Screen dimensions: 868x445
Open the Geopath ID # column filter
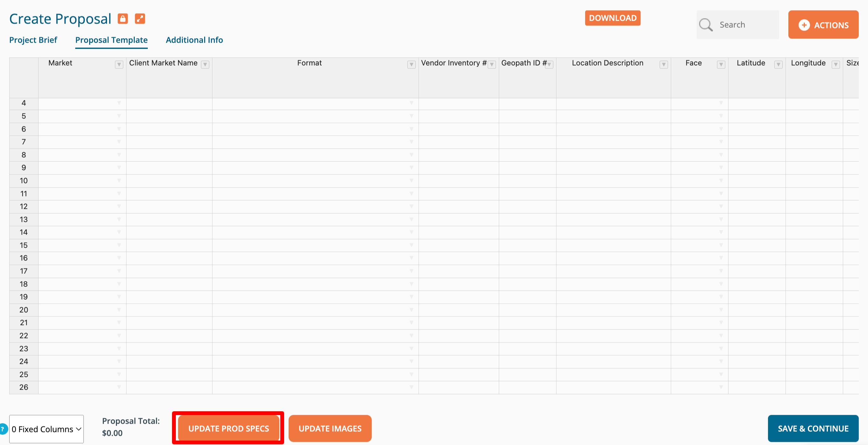pos(549,65)
